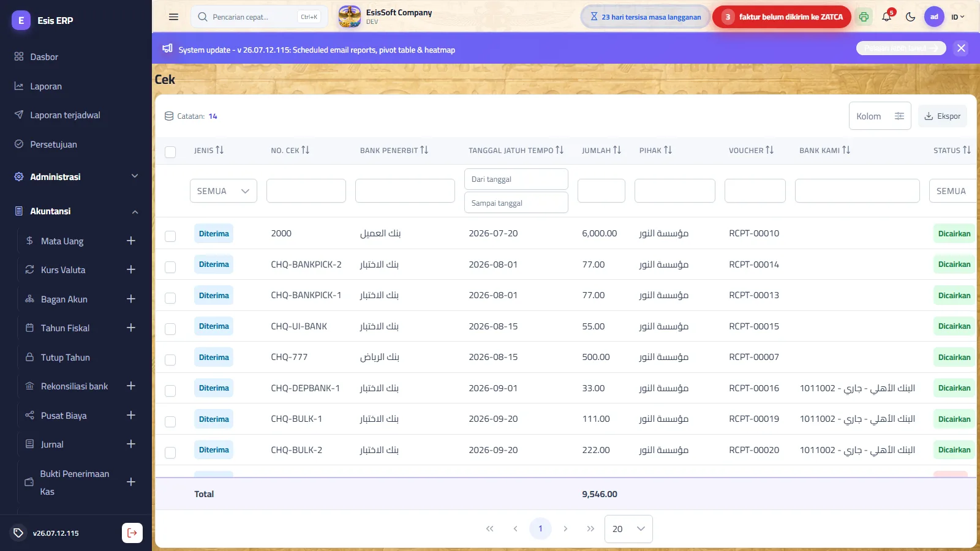Open Mata Uang menu item
The width and height of the screenshot is (980, 551).
(x=62, y=241)
